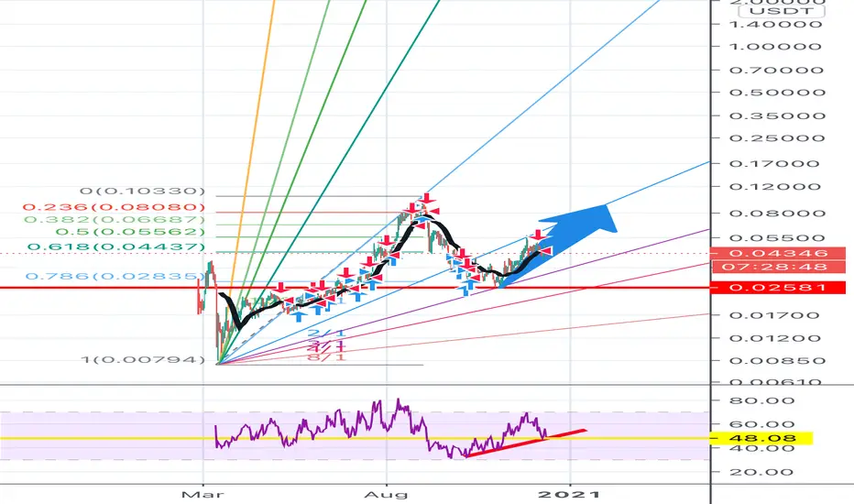Click the 0.70000 price axis label
The width and height of the screenshot is (854, 504).
click(x=775, y=71)
